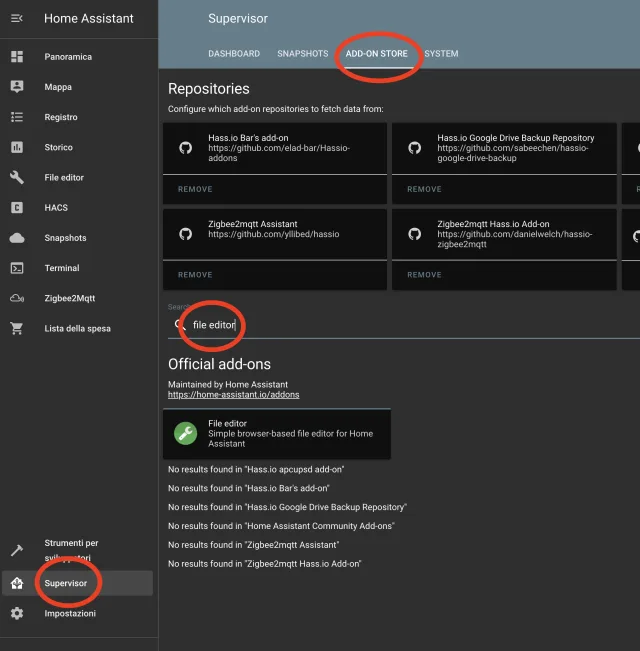
Task: Switch to the Snapshots tab
Action: pyautogui.click(x=303, y=54)
